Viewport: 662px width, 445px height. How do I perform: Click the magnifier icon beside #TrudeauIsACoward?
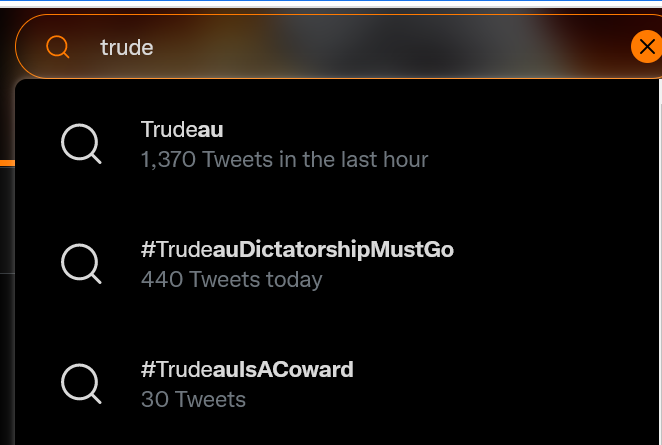(x=81, y=383)
